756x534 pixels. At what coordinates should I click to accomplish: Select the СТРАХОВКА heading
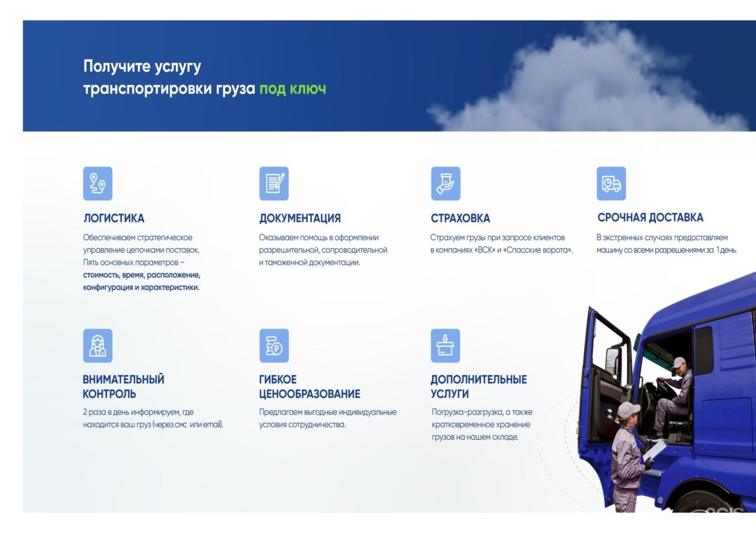tap(460, 218)
